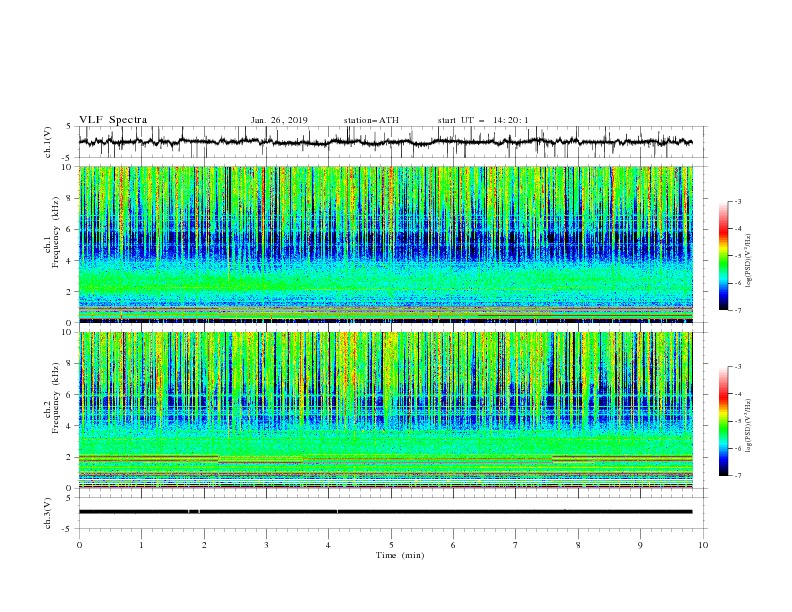
Task: Click the "ch.3(V)" waveform axis label
Action: point(48,513)
